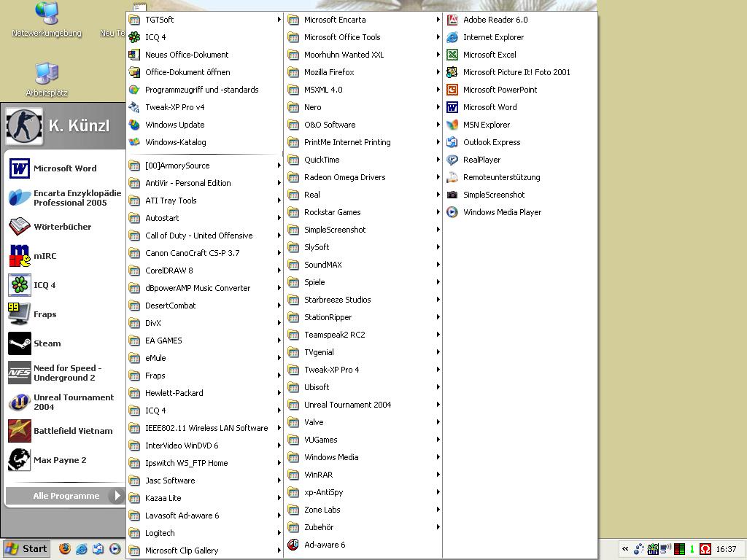
Task: Open Teamspeak2 RC2 folder
Action: tap(364, 335)
